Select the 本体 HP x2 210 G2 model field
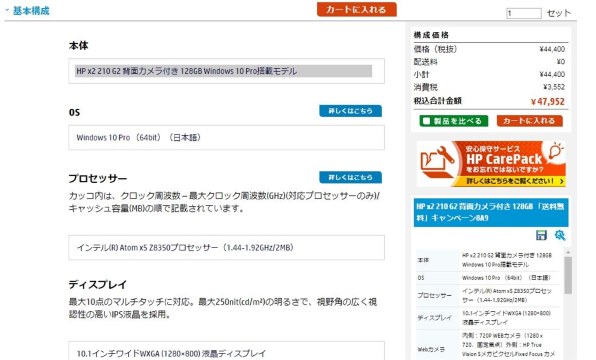This screenshot has height=360, width=596. click(226, 71)
